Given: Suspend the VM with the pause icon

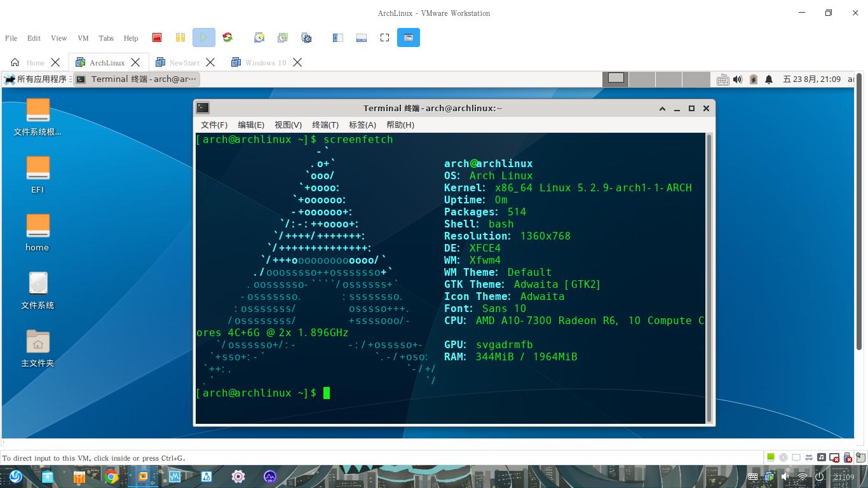Looking at the screenshot, I should [x=180, y=37].
